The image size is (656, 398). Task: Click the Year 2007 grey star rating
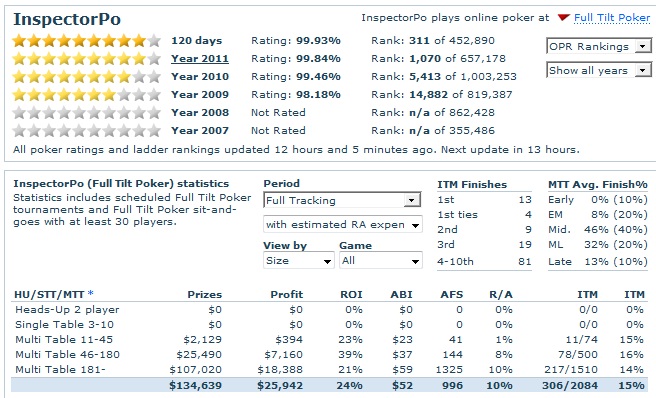pos(87,131)
